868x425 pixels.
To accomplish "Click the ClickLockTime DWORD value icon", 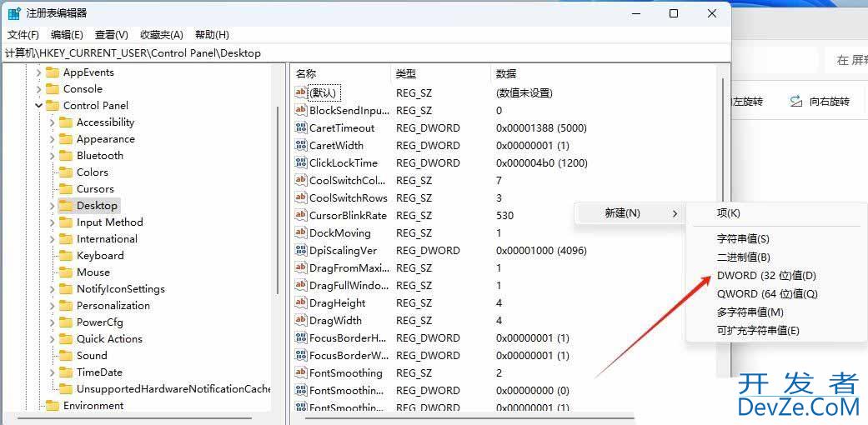I will [x=300, y=162].
